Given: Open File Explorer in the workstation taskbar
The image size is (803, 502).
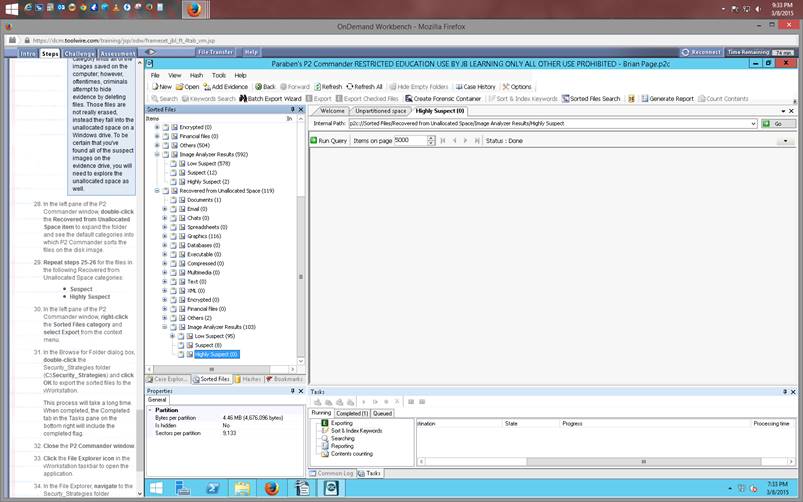Looking at the screenshot, I should [x=242, y=488].
